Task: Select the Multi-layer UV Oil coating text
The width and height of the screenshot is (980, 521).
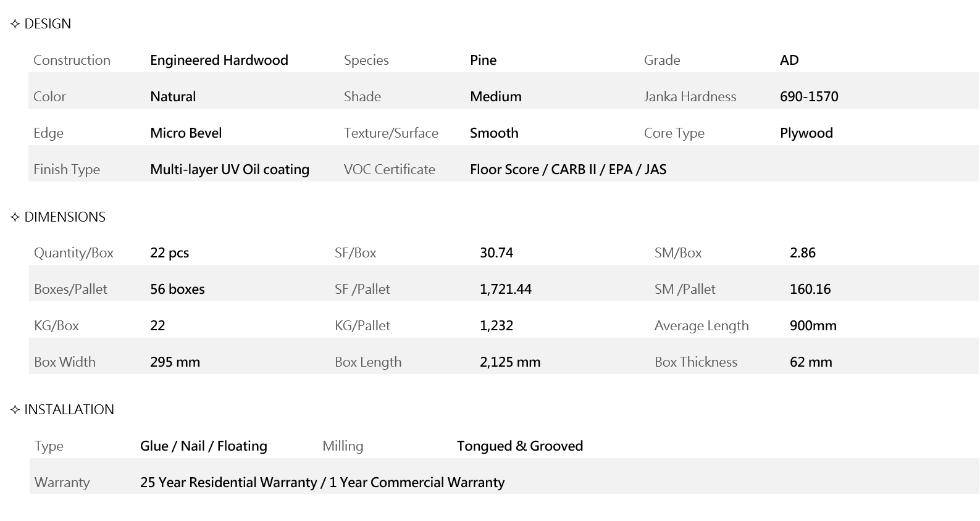Action: click(x=230, y=170)
